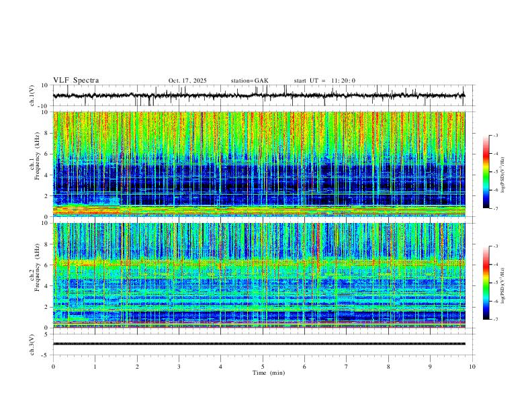Click the ch.1 "Frequency (kHz)" axis label
This screenshot has height=411, width=532.
(38, 156)
